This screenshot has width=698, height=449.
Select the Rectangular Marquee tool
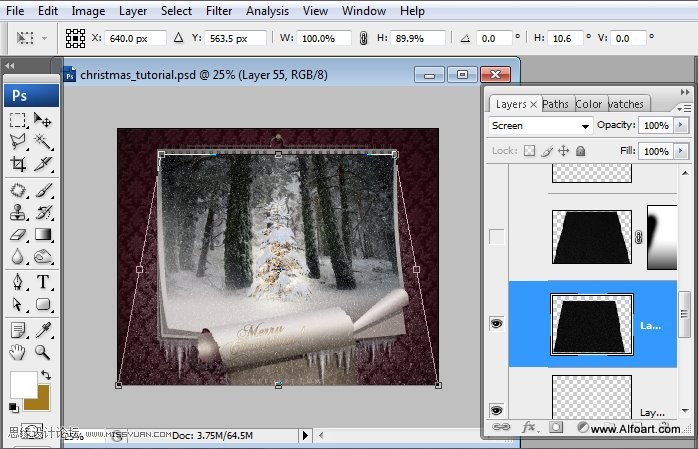point(18,120)
